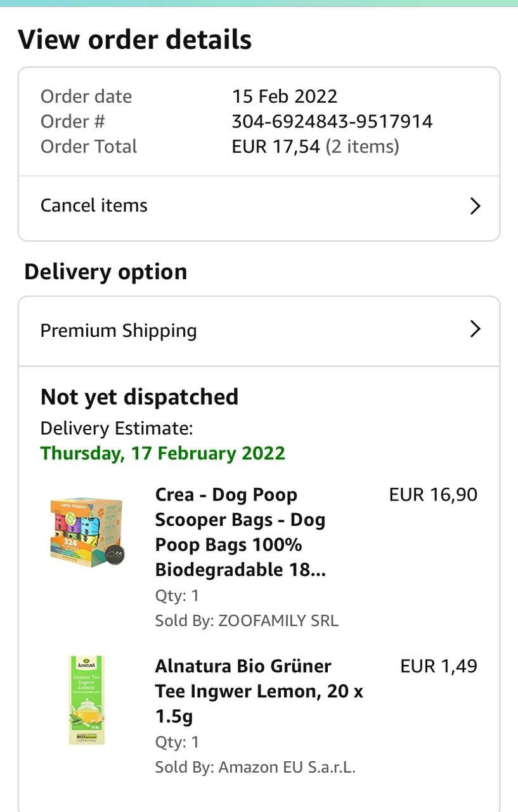The height and width of the screenshot is (812, 518).
Task: Open the Crea Dog Poop Scooper Bags title
Action: (x=240, y=532)
